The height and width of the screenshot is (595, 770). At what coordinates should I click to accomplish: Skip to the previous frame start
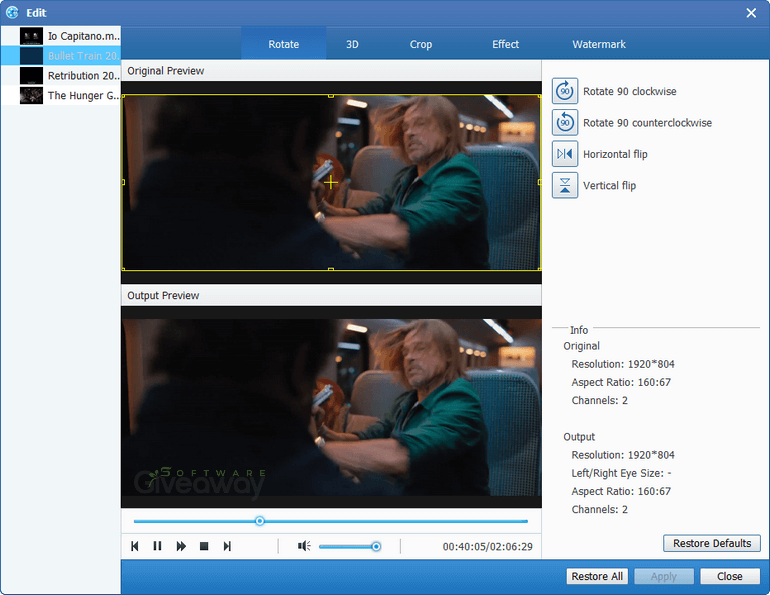point(135,546)
